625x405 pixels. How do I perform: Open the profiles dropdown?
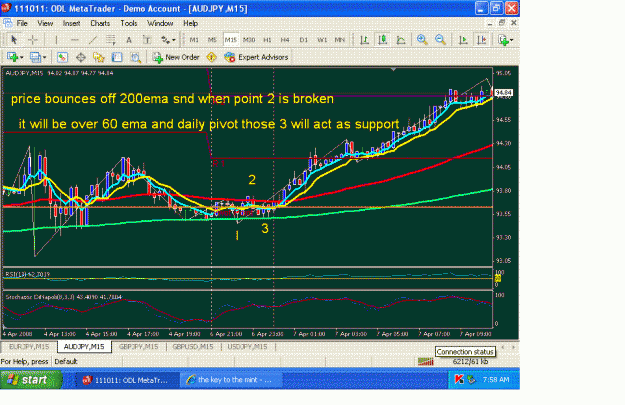click(38, 57)
